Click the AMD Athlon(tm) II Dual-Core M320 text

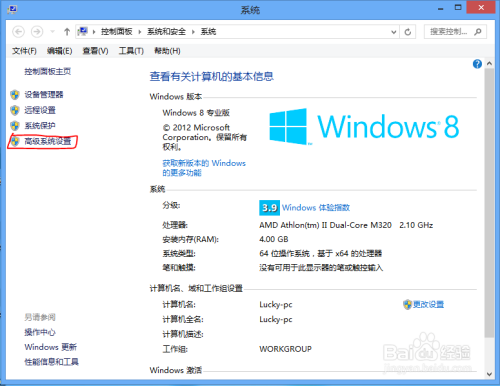coord(325,225)
